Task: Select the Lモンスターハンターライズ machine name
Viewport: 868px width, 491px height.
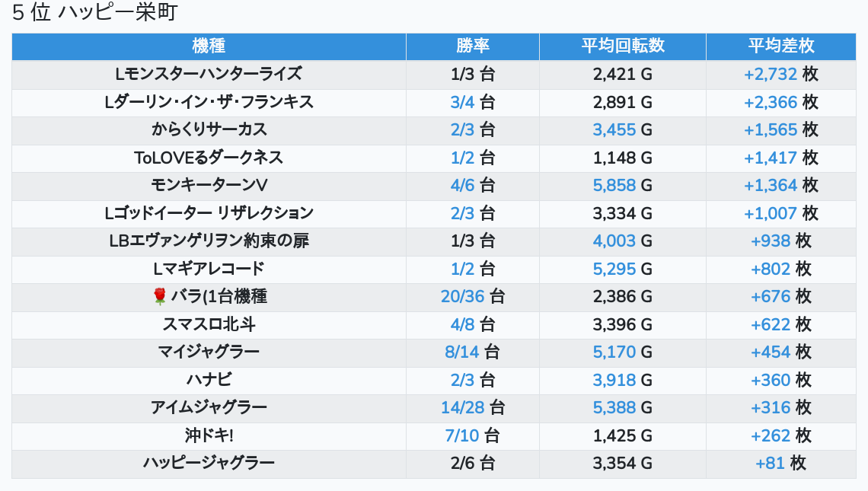Action: click(x=209, y=74)
